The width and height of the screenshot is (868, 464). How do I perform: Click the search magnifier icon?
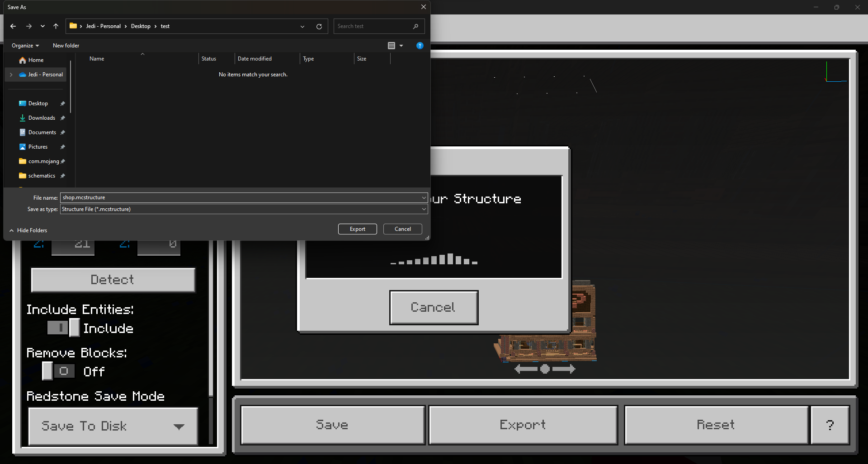[416, 26]
